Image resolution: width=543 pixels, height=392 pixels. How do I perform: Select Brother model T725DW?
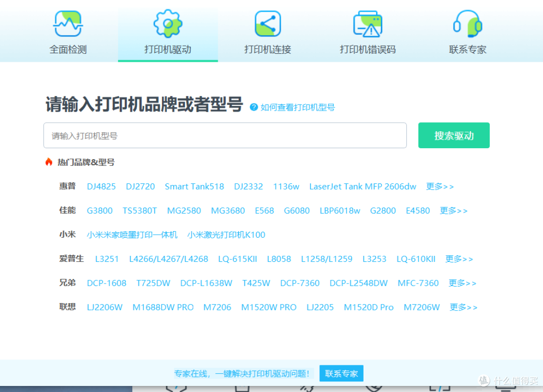click(x=153, y=283)
